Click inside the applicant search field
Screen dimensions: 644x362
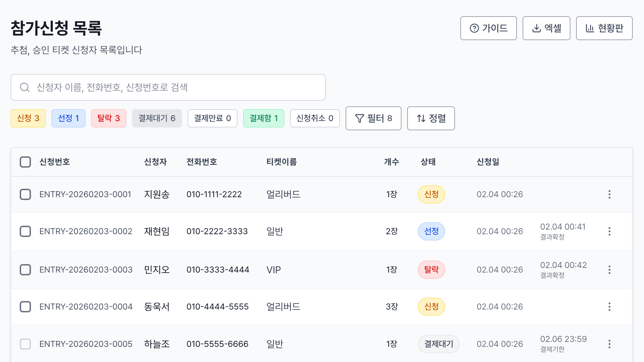[141, 87]
